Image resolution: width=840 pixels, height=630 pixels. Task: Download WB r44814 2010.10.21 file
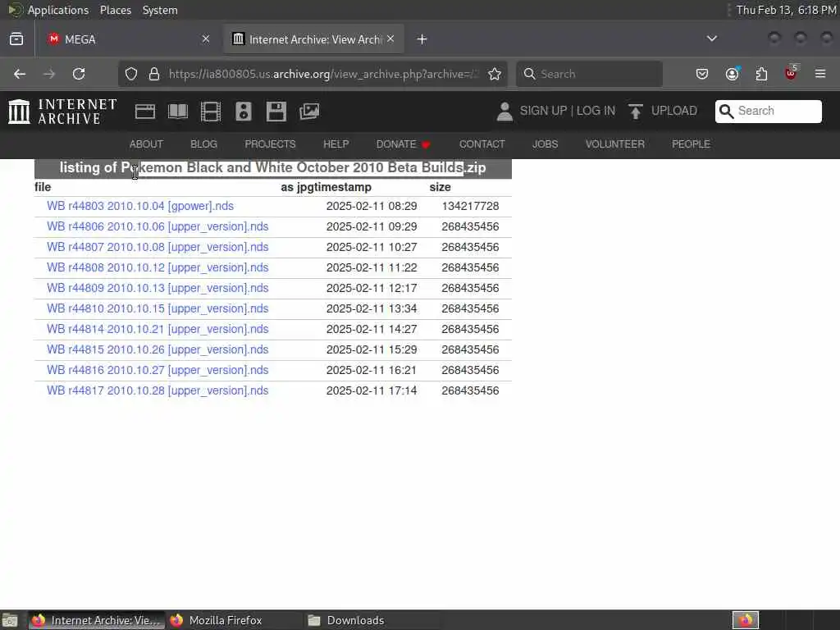click(x=157, y=329)
